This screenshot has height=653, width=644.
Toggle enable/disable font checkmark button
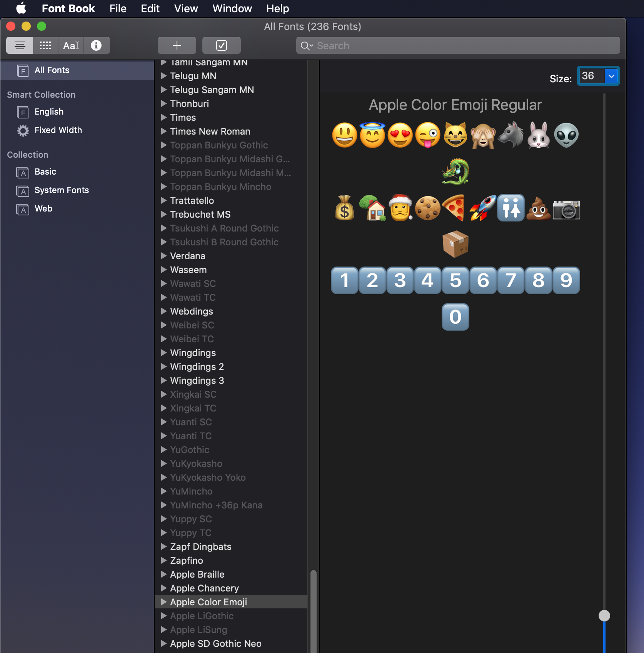[x=222, y=45]
